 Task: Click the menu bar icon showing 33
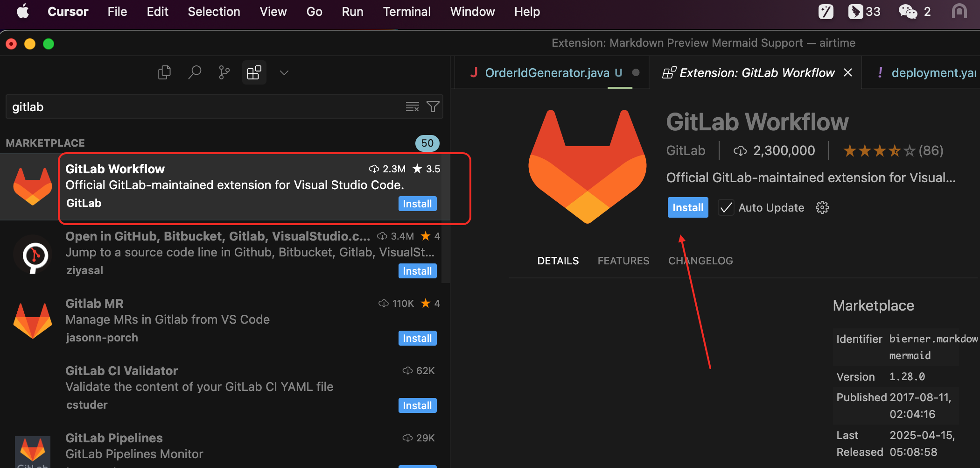click(864, 12)
